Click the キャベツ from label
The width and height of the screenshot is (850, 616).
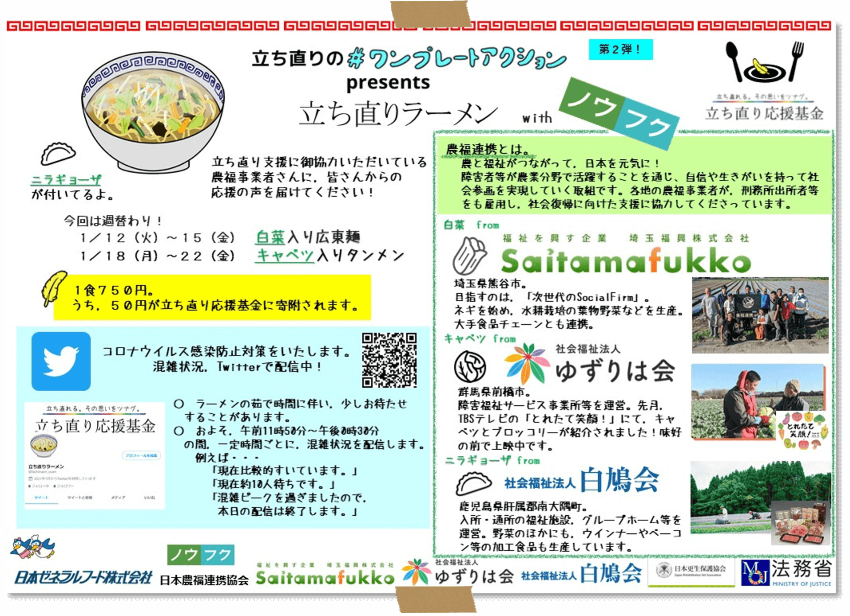point(480,339)
